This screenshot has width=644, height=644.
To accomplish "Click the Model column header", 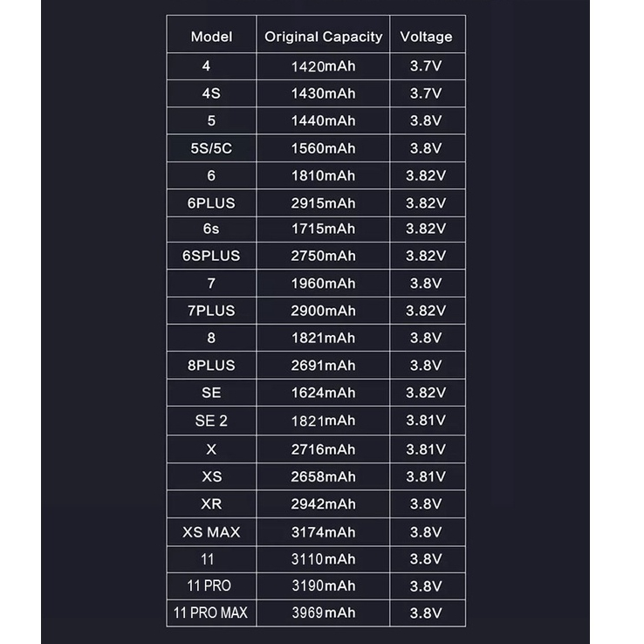I will coord(211,37).
